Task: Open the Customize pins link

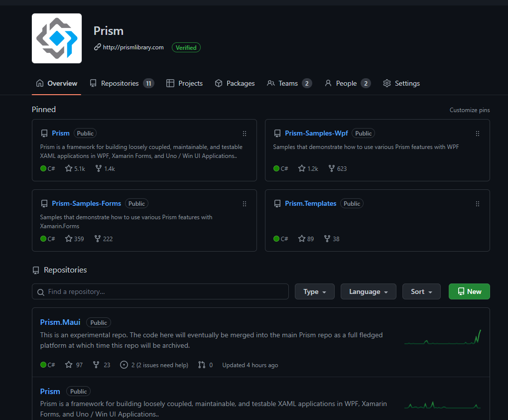Action: [x=469, y=110]
